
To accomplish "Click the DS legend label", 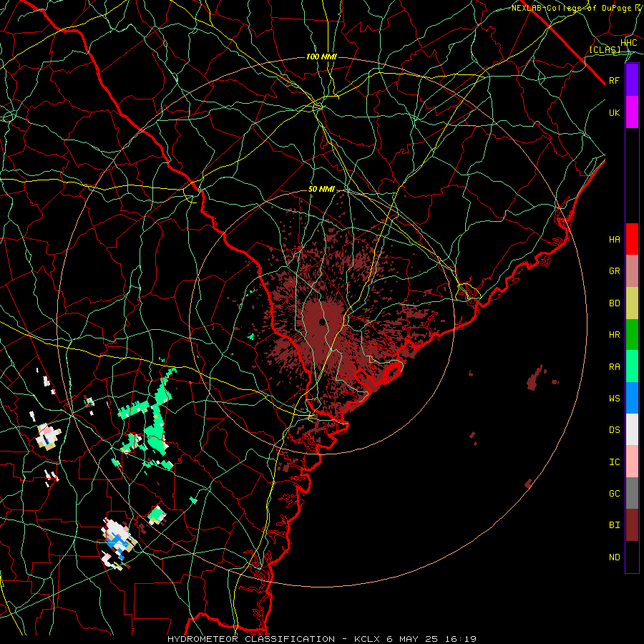I will (614, 430).
